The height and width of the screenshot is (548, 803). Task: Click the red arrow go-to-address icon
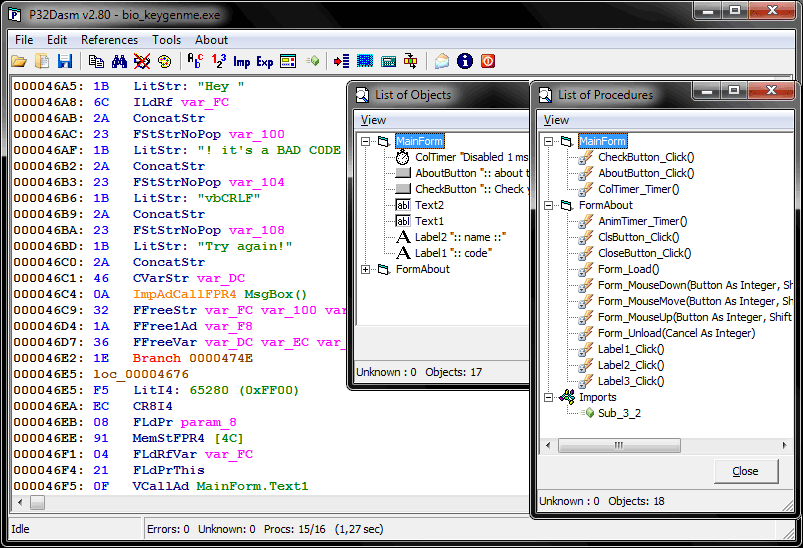(x=342, y=61)
